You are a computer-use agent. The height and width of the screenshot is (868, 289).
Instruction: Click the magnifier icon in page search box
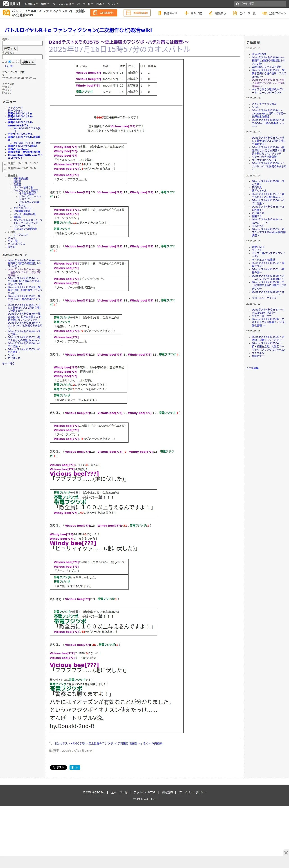click(x=237, y=4)
